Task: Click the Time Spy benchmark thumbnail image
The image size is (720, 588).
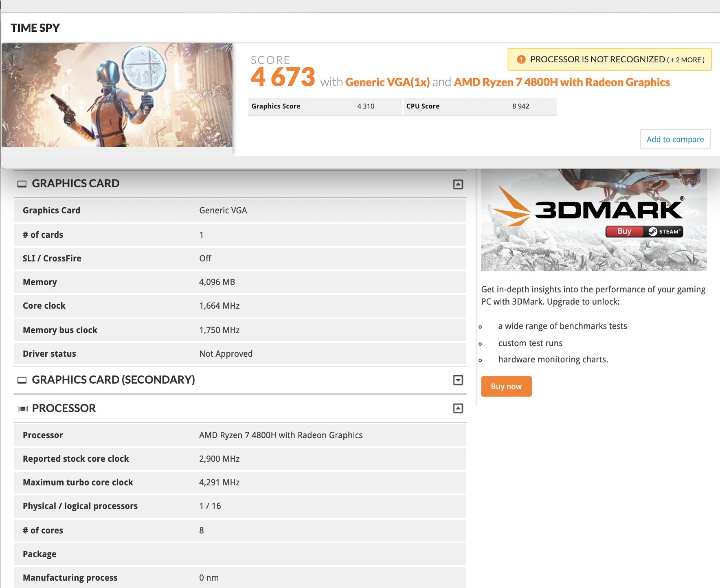Action: pos(117,95)
